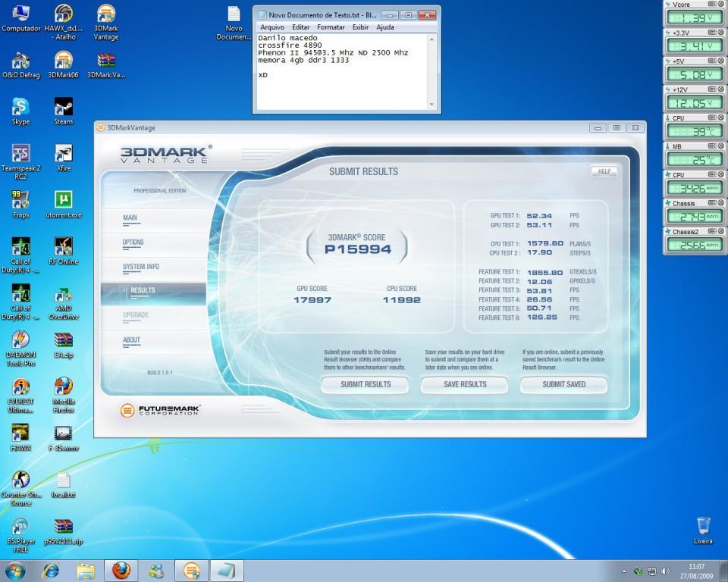
Task: Click the Chassis2 fan speed gadget
Action: tap(694, 241)
